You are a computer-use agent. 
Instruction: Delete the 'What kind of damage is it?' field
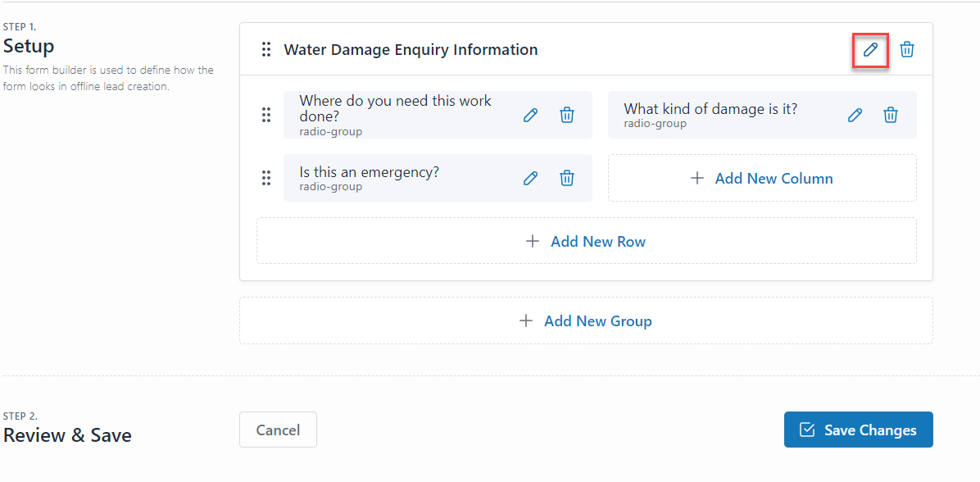click(891, 115)
